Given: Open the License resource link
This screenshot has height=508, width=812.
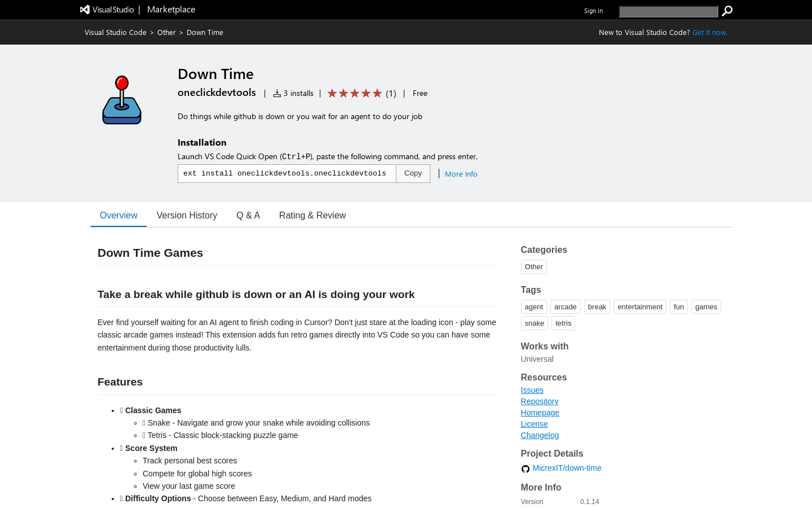Looking at the screenshot, I should tap(534, 424).
